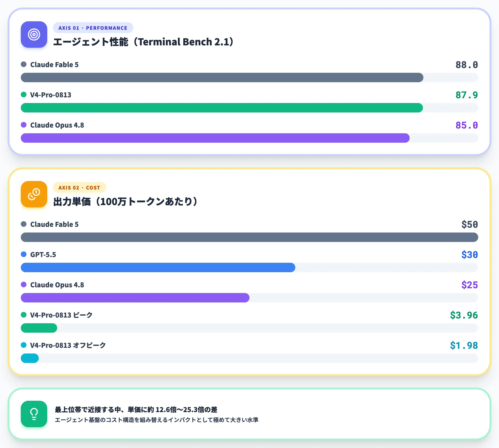The image size is (499, 448).
Task: Click the エージェント基盤のコスト構造 summary subtext
Action: click(157, 420)
